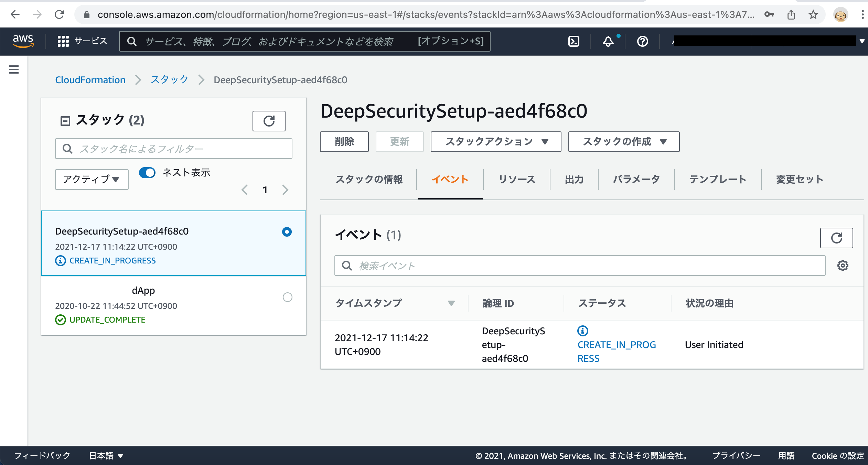Select the dApp stack radio button
This screenshot has width=868, height=465.
coord(287,297)
